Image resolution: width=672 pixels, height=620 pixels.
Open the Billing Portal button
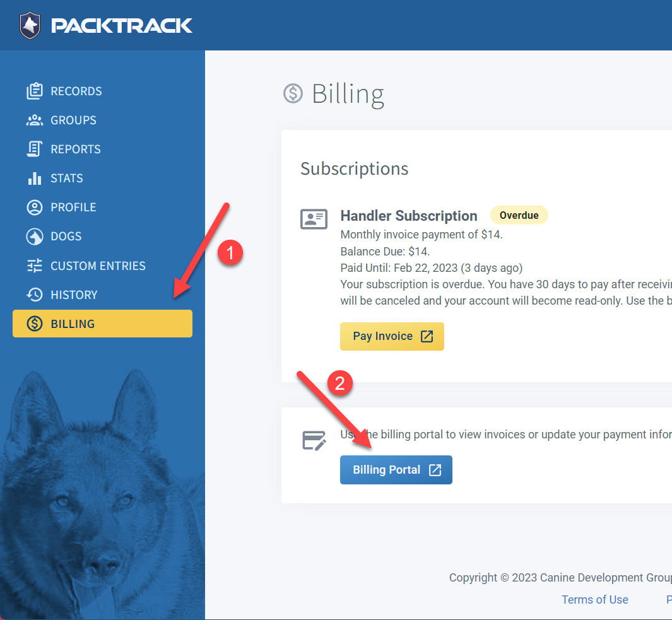pos(396,470)
